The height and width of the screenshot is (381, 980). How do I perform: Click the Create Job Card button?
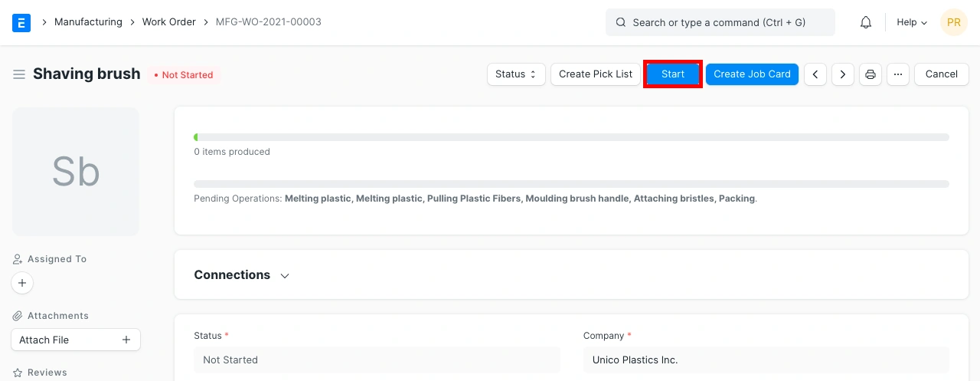[x=752, y=74]
